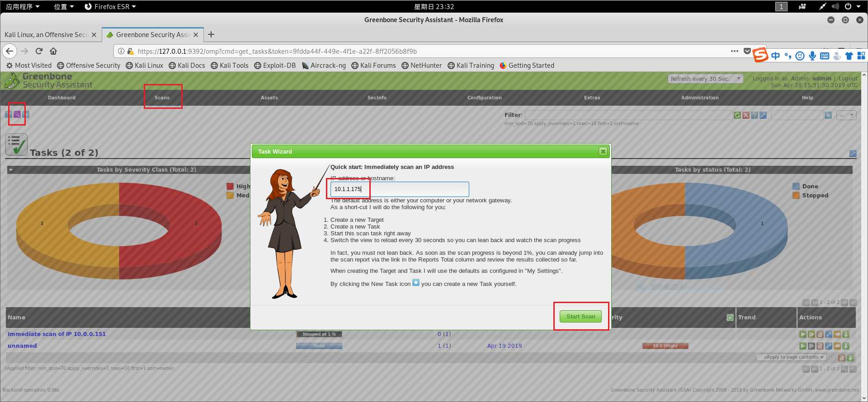Click the Start Scan button
The width and height of the screenshot is (868, 402).
click(x=581, y=316)
